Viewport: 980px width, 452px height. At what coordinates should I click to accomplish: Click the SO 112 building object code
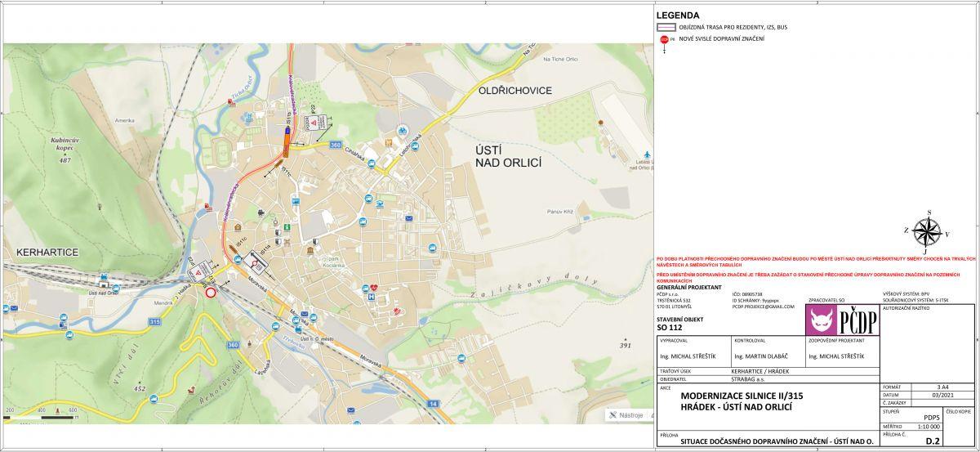(668, 328)
